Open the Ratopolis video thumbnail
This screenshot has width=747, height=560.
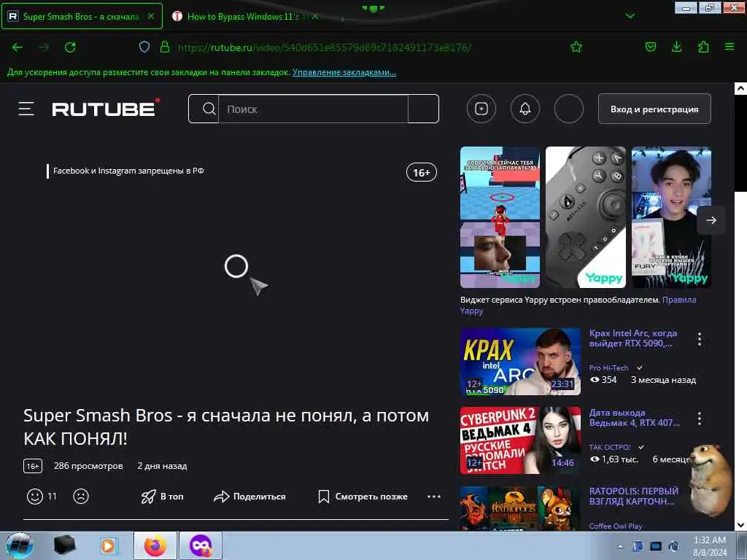pos(520,508)
